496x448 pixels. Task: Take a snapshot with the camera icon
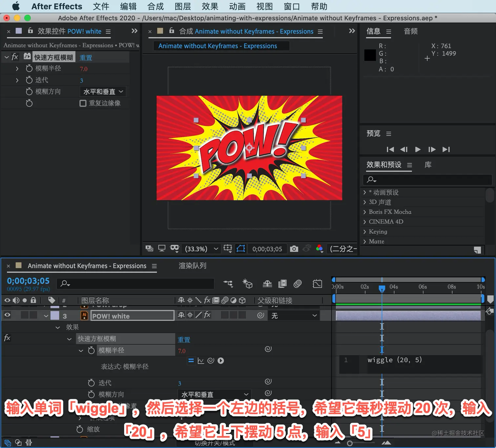tap(294, 249)
